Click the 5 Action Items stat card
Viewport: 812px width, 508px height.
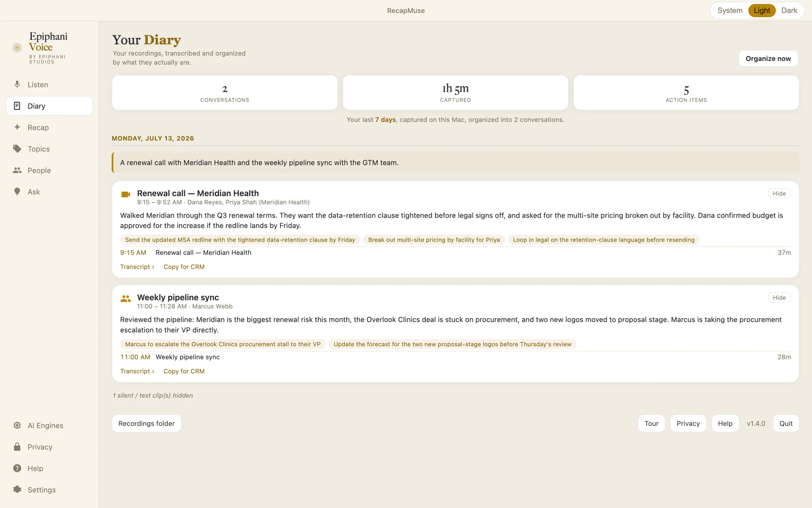[686, 92]
